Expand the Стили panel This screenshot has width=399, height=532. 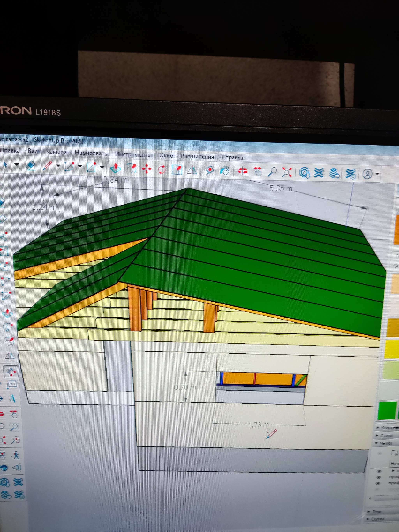tap(387, 436)
